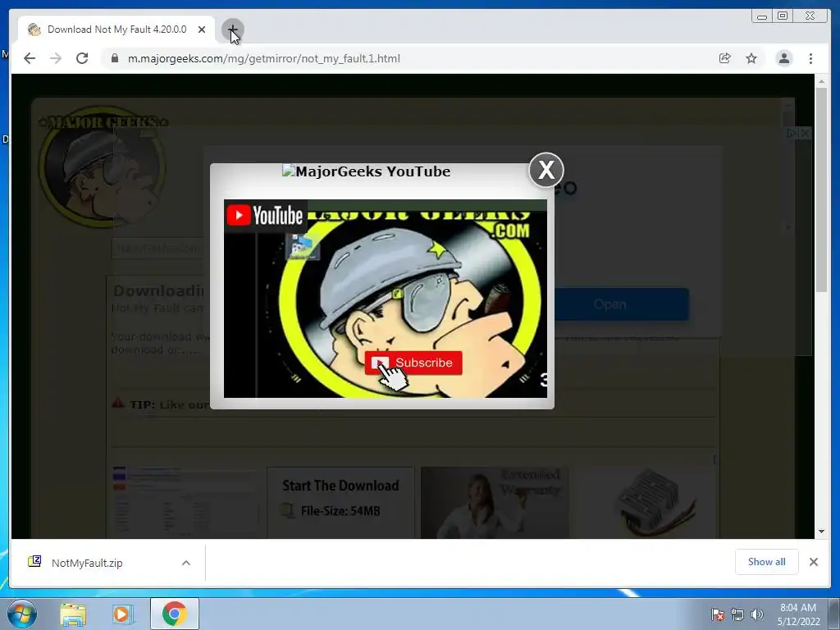
Task: Reload the current page
Action: pos(82,58)
